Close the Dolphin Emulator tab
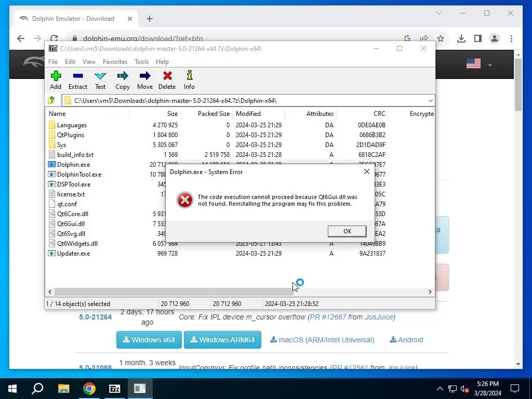Viewport: 532px width, 399px height. tap(129, 19)
